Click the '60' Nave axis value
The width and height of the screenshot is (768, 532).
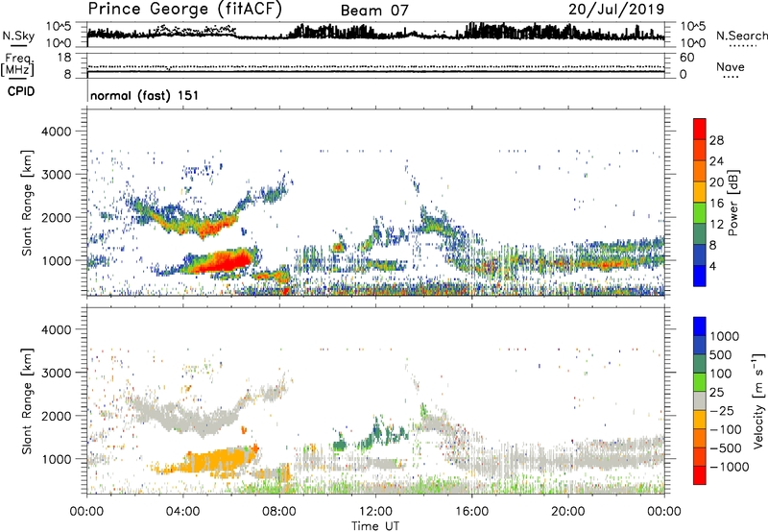[x=686, y=58]
